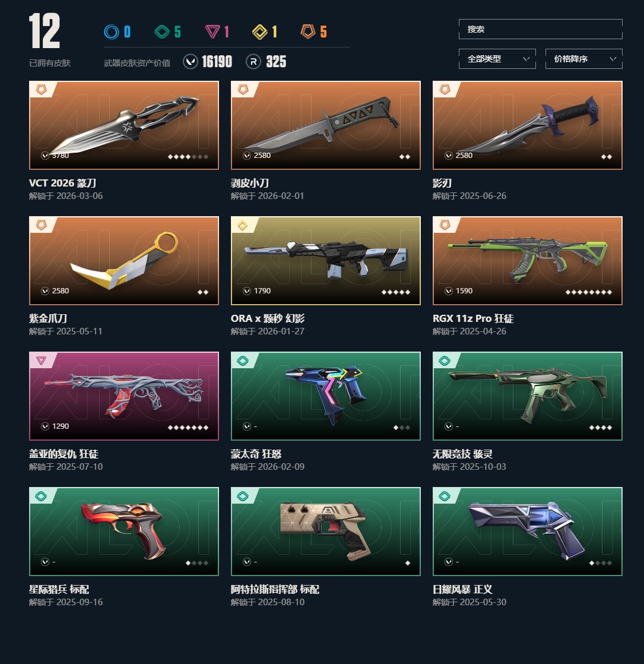The width and height of the screenshot is (644, 664).
Task: Open the 盖亚的复仇 狂徒 skin card
Action: tap(124, 396)
